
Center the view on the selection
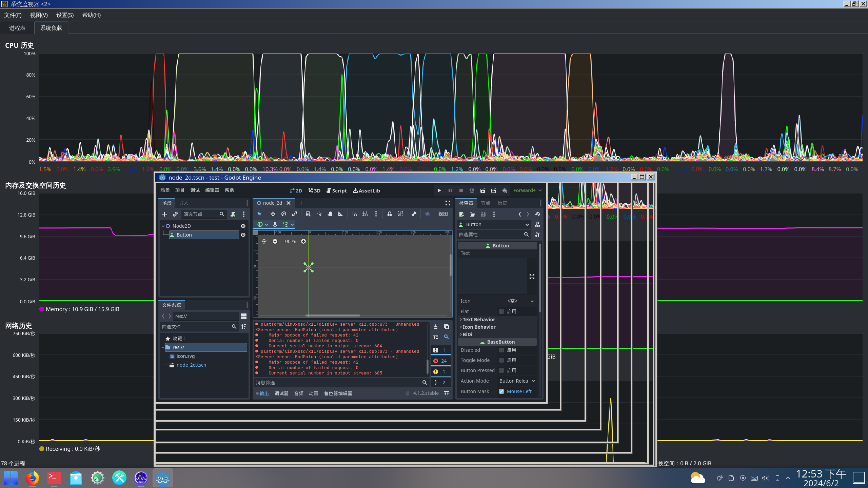click(x=264, y=241)
